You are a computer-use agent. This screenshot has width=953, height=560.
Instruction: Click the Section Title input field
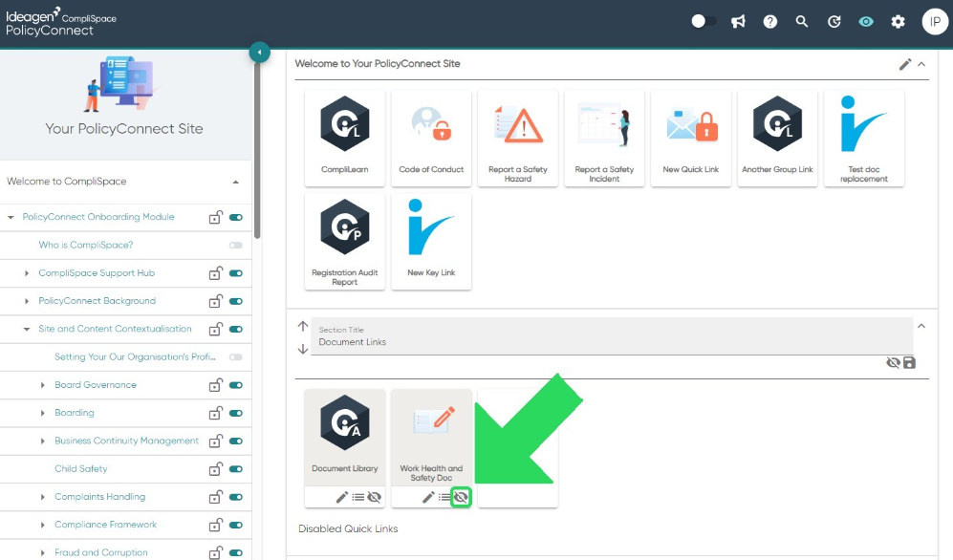[612, 336]
